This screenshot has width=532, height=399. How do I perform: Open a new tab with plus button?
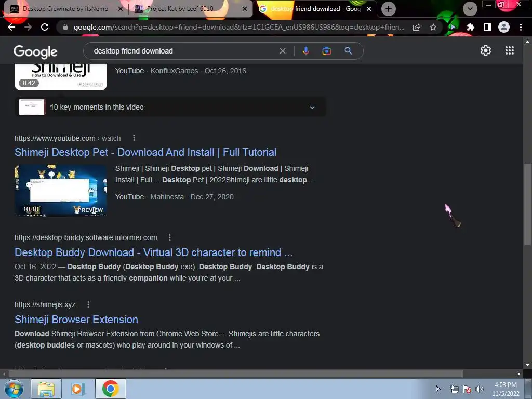coord(389,9)
